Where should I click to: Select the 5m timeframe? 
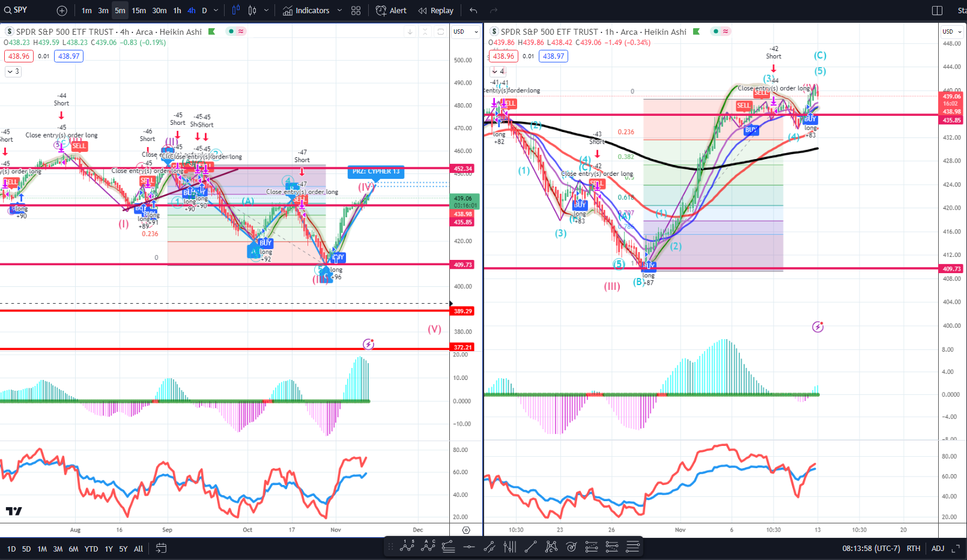point(120,11)
